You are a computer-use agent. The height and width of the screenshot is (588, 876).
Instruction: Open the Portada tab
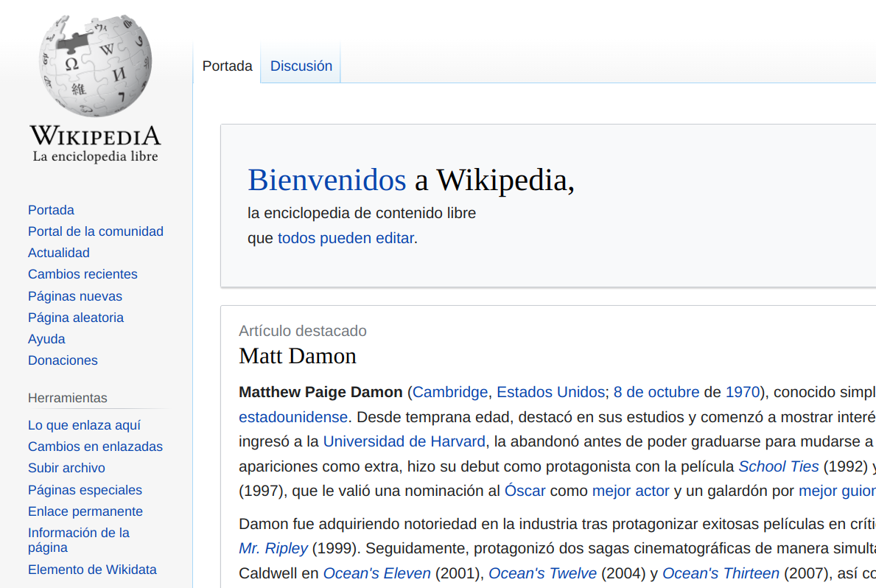coord(227,66)
